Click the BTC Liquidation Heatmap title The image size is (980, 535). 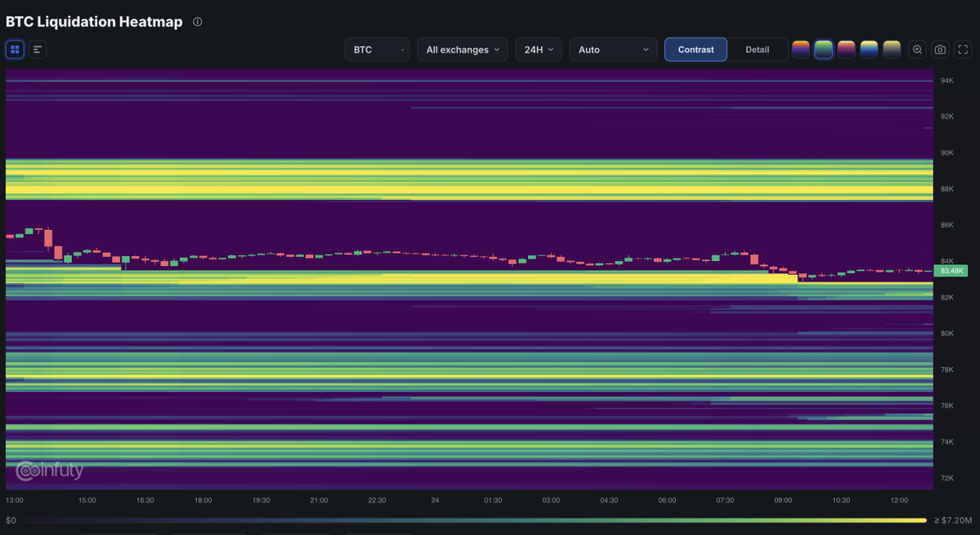click(x=94, y=22)
